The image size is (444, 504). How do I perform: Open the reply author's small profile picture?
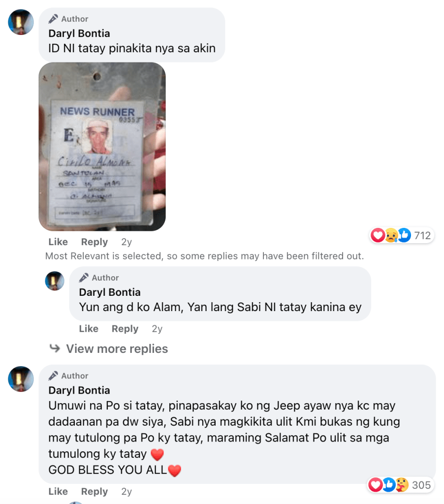pyautogui.click(x=55, y=281)
